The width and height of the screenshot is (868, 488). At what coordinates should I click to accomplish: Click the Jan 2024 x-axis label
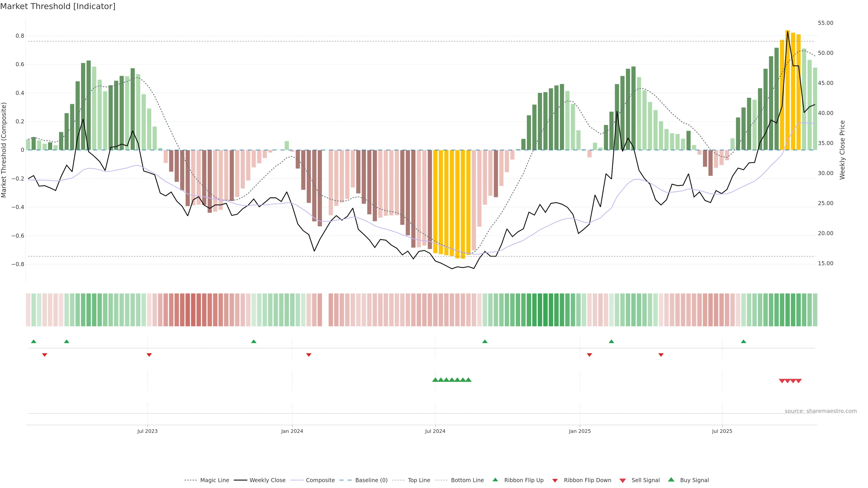pos(292,431)
